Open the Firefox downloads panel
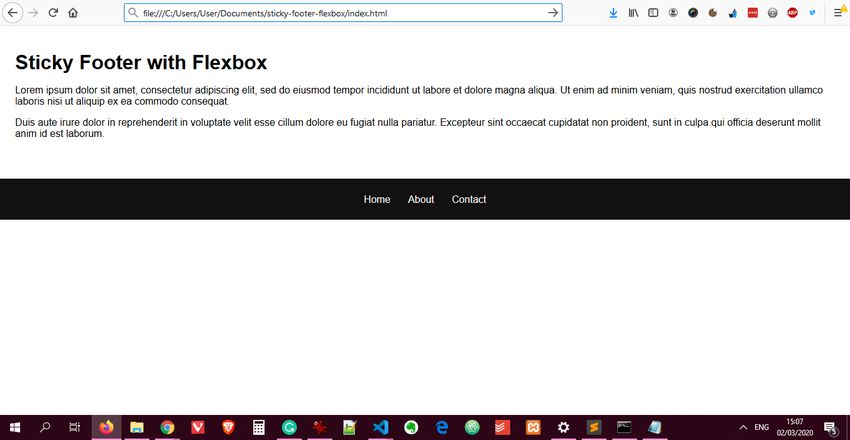The image size is (850, 440). click(613, 13)
